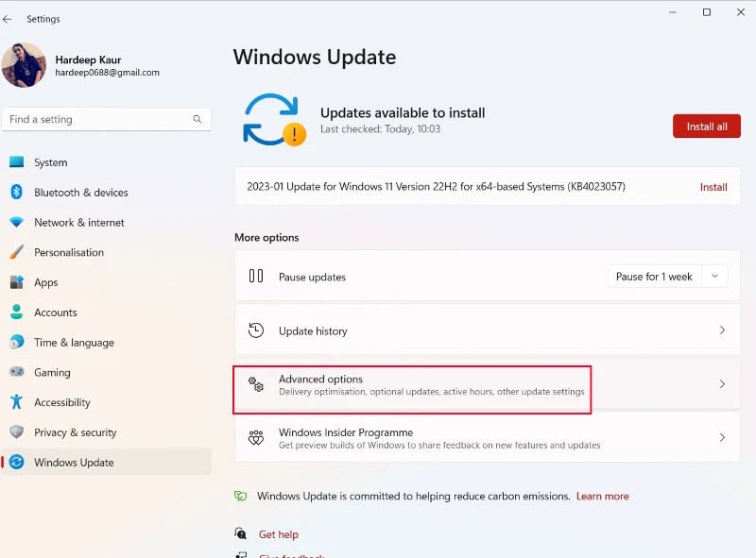Click the Bluetooth icon in sidebar
Screen dimensions: 756x558
tap(16, 192)
